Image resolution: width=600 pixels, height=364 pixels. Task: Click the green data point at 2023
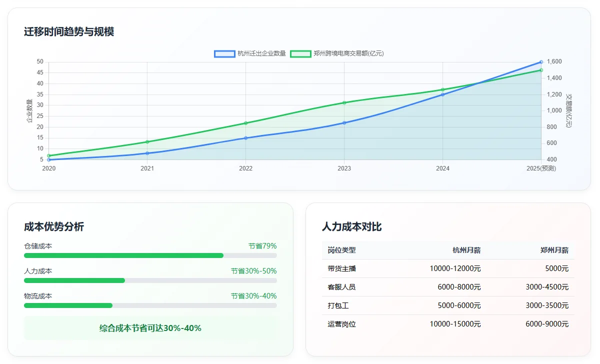point(344,102)
